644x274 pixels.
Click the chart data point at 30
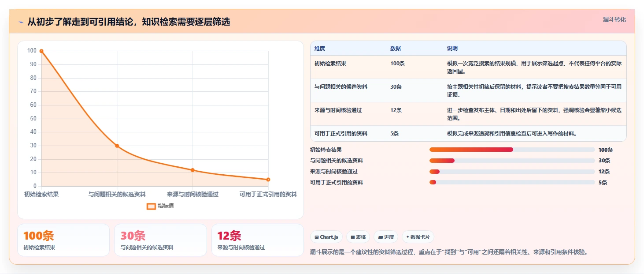117,146
